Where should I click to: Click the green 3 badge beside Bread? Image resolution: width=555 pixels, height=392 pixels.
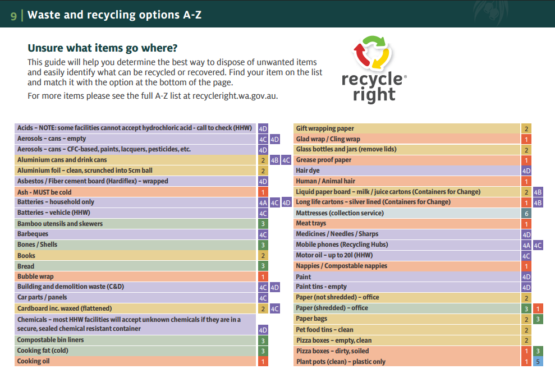tap(263, 266)
